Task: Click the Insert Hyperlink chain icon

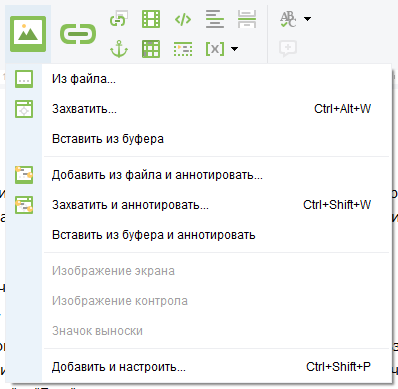Action: coord(78,34)
